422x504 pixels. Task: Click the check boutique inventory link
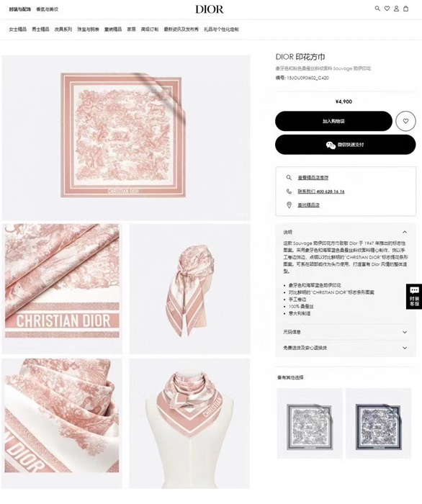click(x=313, y=177)
